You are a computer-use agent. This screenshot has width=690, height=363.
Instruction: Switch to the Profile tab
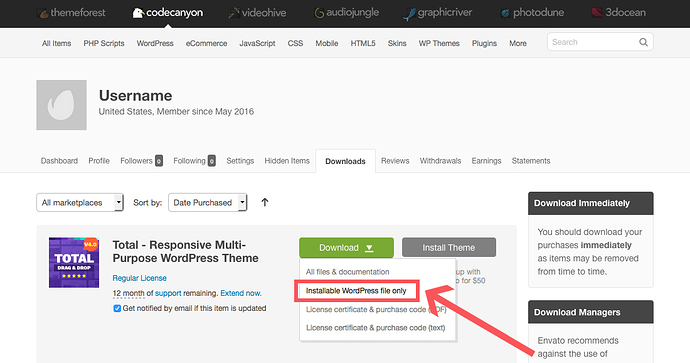(x=99, y=161)
